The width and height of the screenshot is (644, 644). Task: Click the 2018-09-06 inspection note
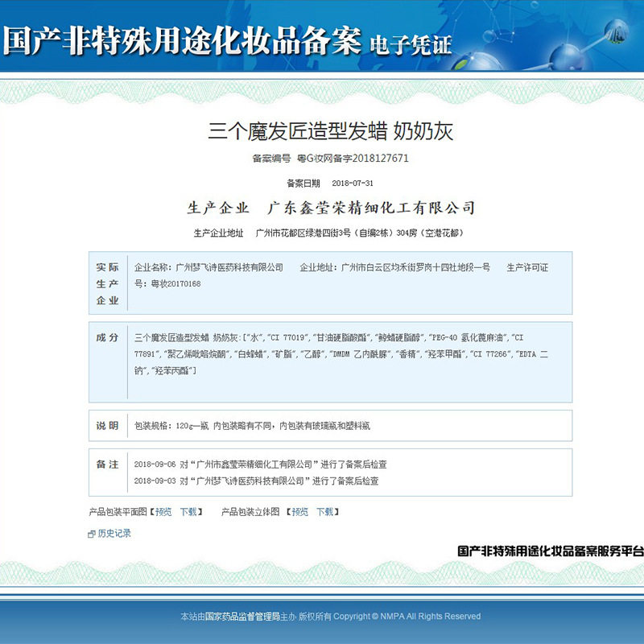click(x=260, y=464)
